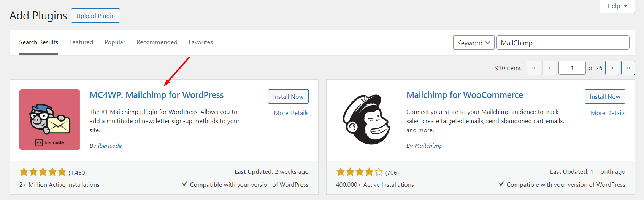Viewport: 644px width, 200px height.
Task: Switch to the Featured tab
Action: point(81,42)
